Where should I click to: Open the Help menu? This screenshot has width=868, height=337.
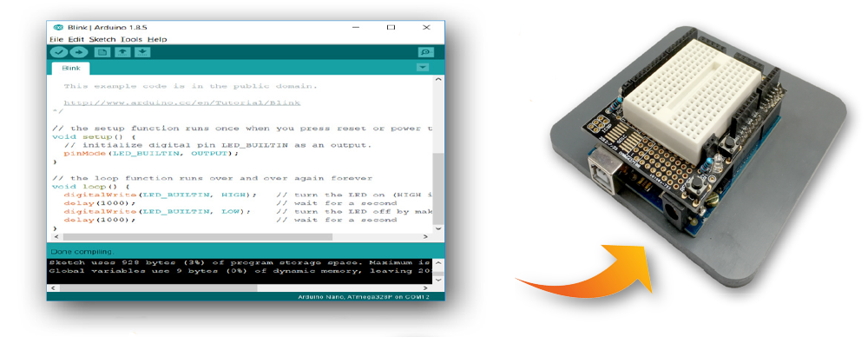coord(157,39)
